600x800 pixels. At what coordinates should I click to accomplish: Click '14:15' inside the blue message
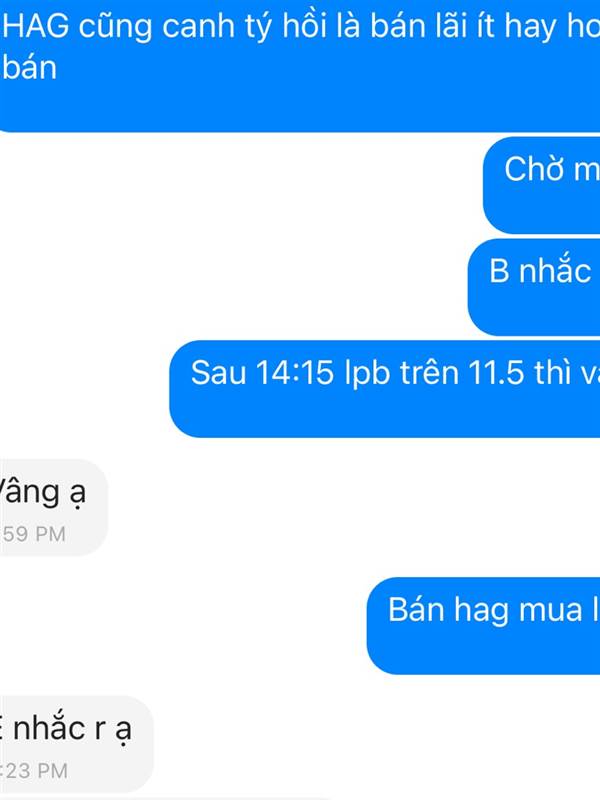pos(294,372)
